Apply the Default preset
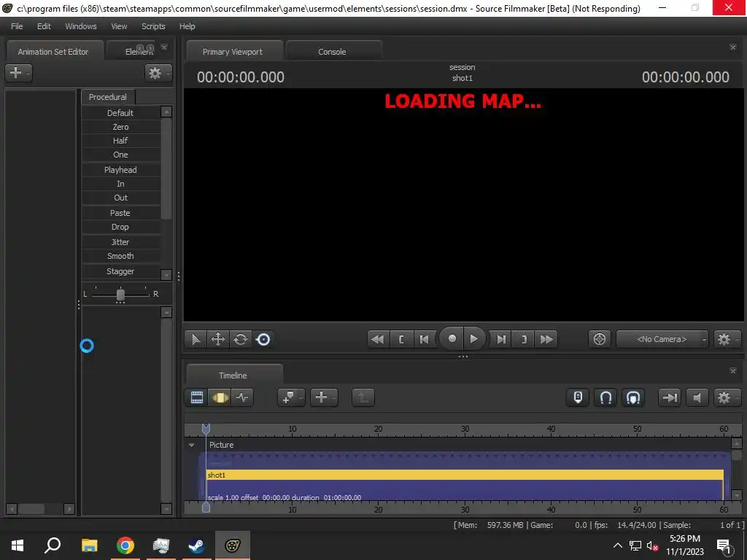The width and height of the screenshot is (747, 560). [120, 113]
